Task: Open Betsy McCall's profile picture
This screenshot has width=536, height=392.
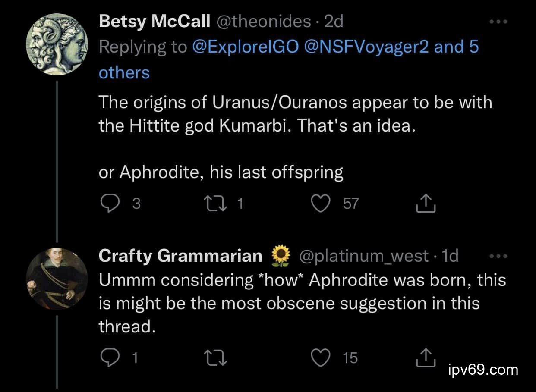Action: click(x=57, y=44)
